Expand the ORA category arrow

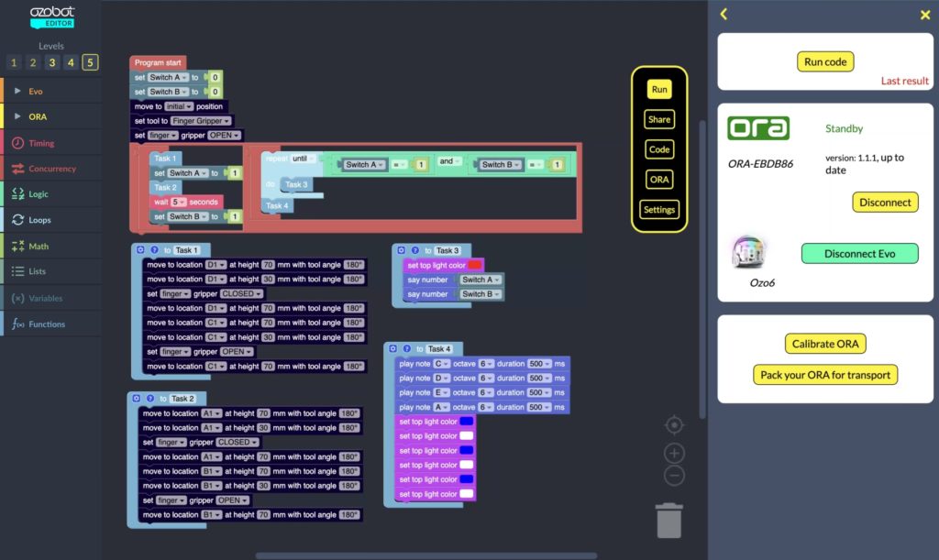click(x=17, y=116)
